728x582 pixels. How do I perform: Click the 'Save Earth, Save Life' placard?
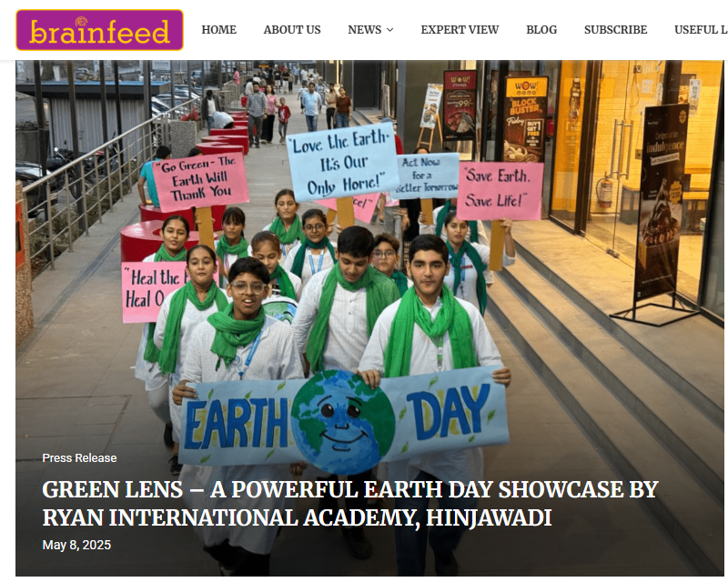pos(500,190)
